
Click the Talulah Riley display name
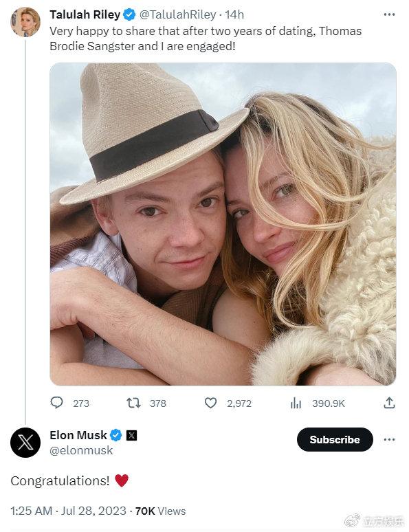tap(85, 14)
